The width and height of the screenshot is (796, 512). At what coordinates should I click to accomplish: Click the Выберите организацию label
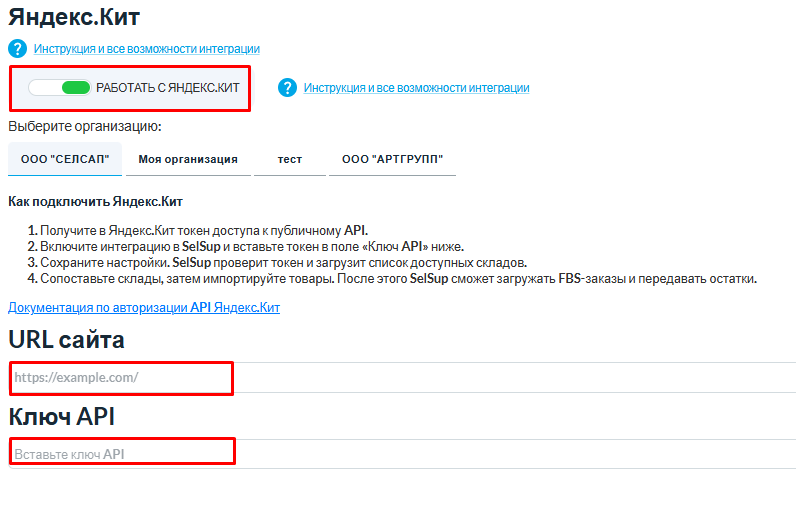point(85,126)
